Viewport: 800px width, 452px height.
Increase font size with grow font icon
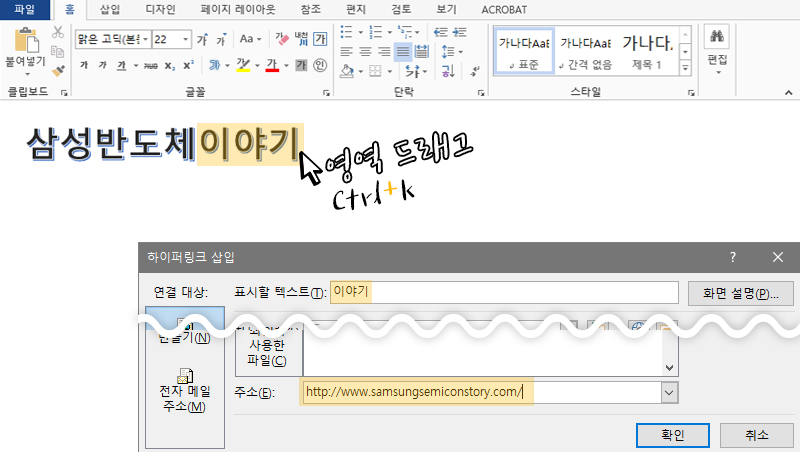tap(203, 39)
